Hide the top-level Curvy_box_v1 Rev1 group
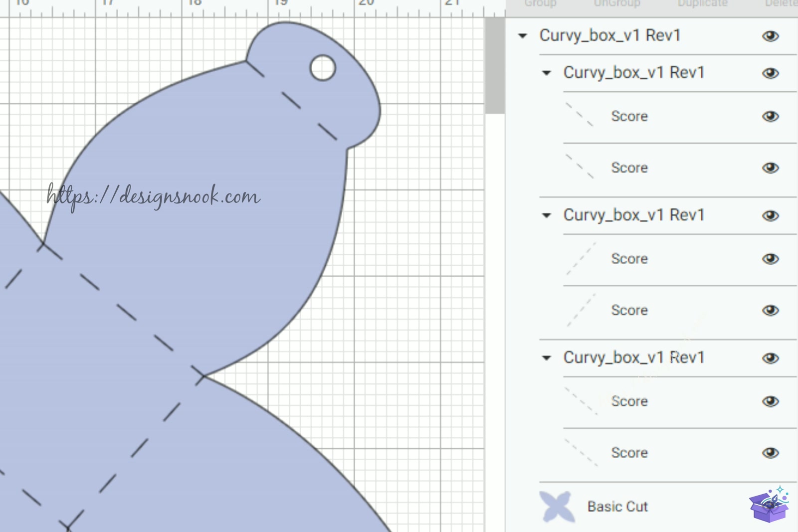This screenshot has height=532, width=798. tap(771, 36)
